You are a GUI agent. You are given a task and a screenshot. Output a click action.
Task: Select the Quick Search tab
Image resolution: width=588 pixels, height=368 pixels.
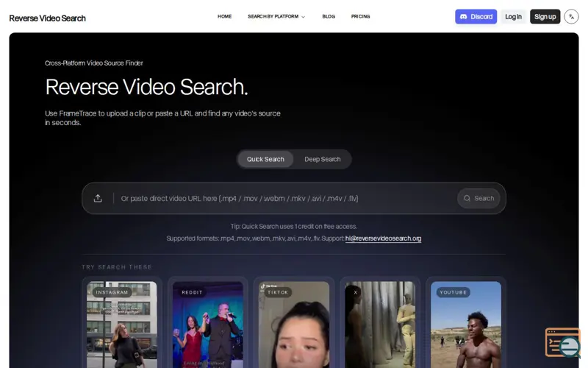[265, 159]
